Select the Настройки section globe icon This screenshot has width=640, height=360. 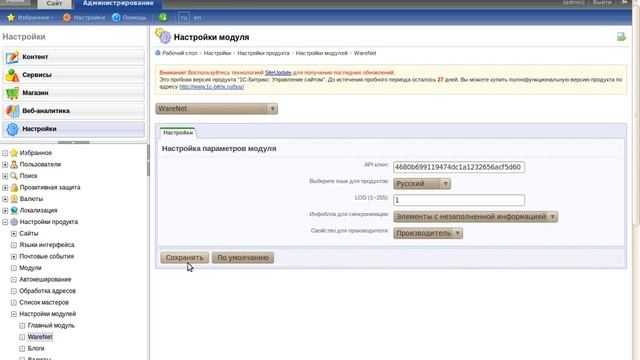click(12, 129)
